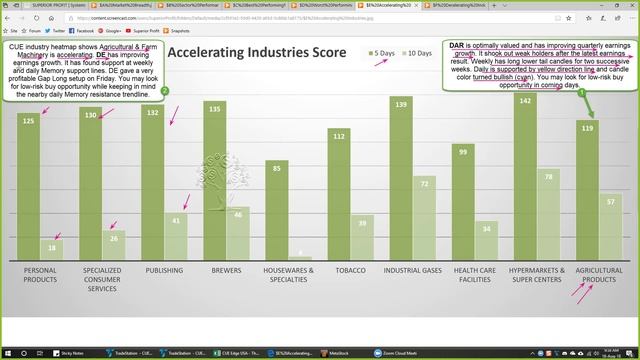This screenshot has height=360, width=640.
Task: Open CUE Edge USA Excel taskbar item
Action: point(237,353)
